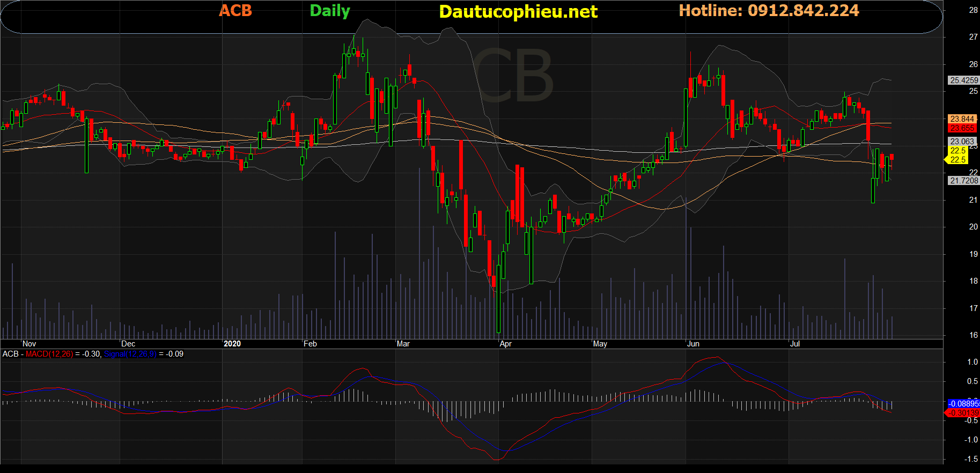This screenshot has width=980, height=473.
Task: Click the -1.0 MACD axis label
Action: (x=971, y=440)
